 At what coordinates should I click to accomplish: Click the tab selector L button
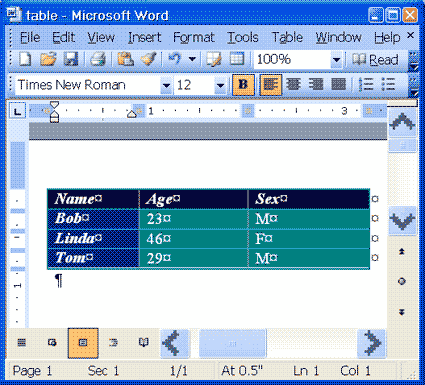(x=17, y=111)
